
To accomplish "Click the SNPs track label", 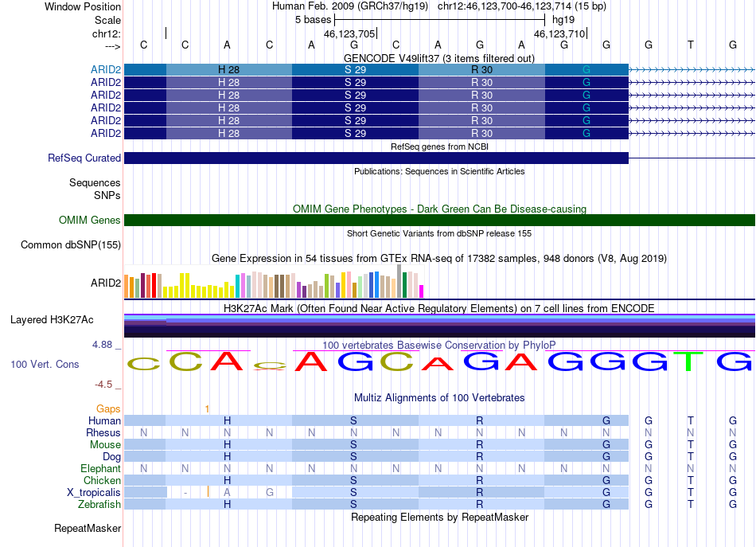I will tap(107, 195).
